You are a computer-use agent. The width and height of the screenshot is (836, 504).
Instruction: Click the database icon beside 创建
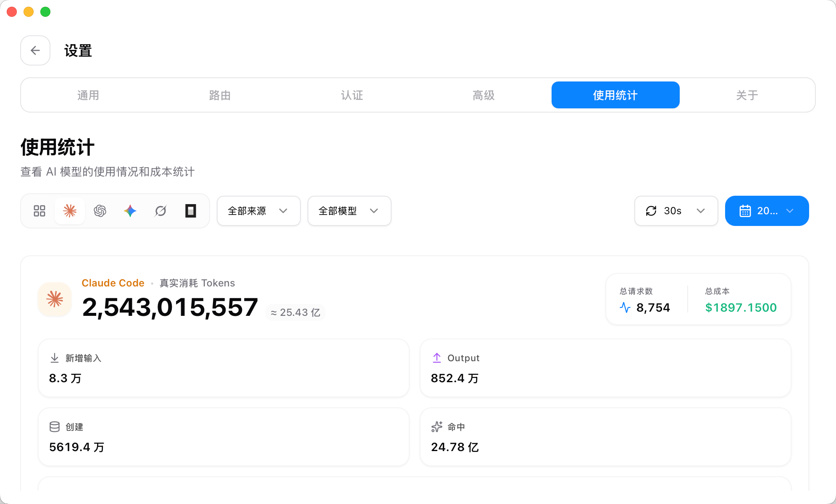click(55, 427)
